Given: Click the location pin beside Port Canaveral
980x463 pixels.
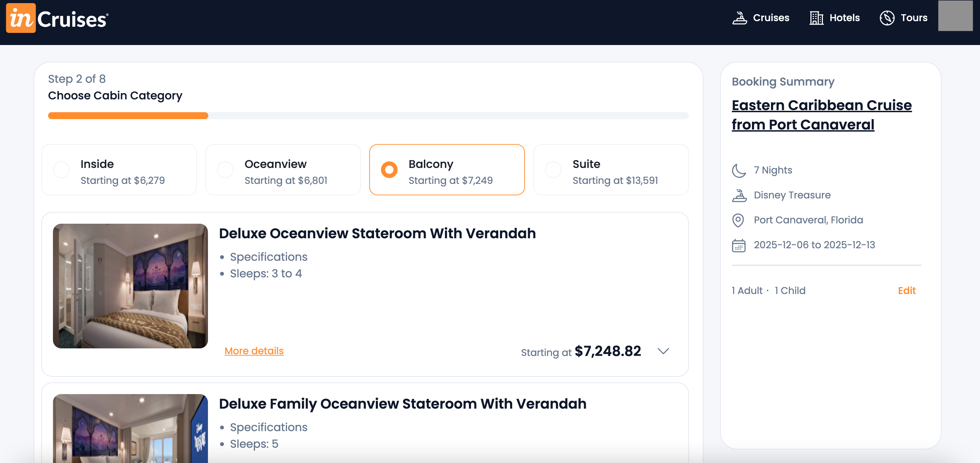Looking at the screenshot, I should [738, 220].
